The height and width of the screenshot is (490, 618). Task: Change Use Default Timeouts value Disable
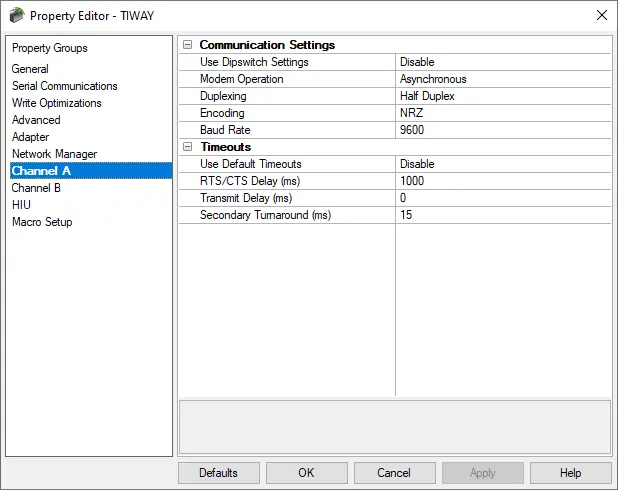503,164
